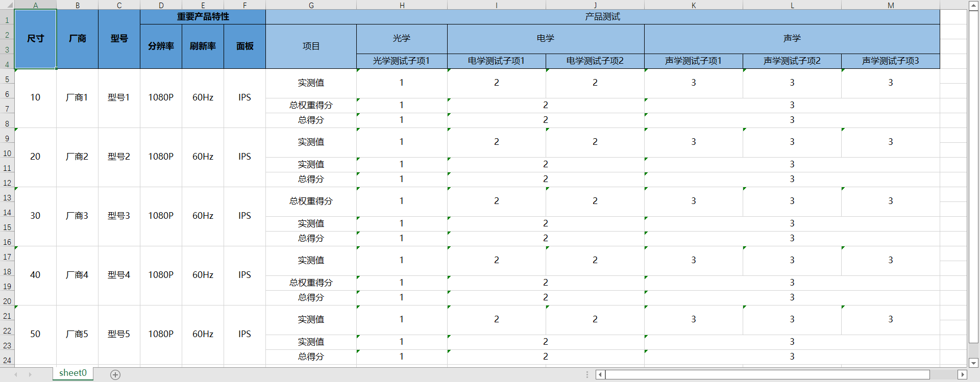The image size is (980, 382).
Task: Select the 厂商3 cell
Action: 77,216
